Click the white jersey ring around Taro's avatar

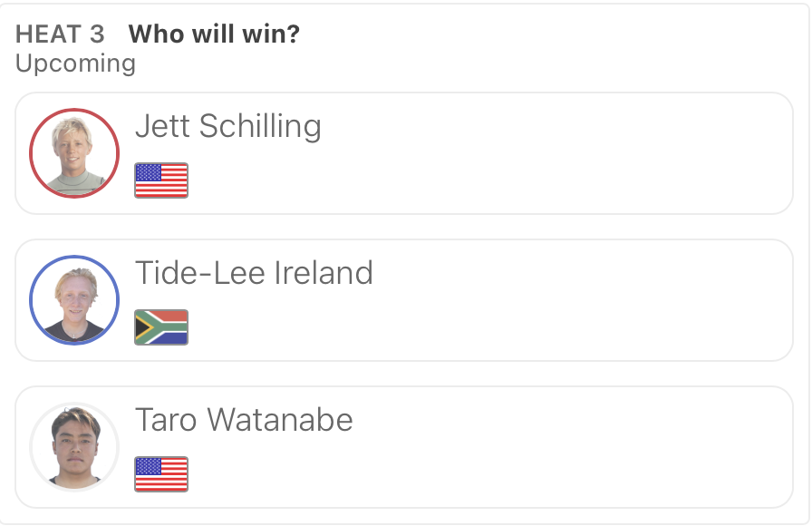click(74, 404)
